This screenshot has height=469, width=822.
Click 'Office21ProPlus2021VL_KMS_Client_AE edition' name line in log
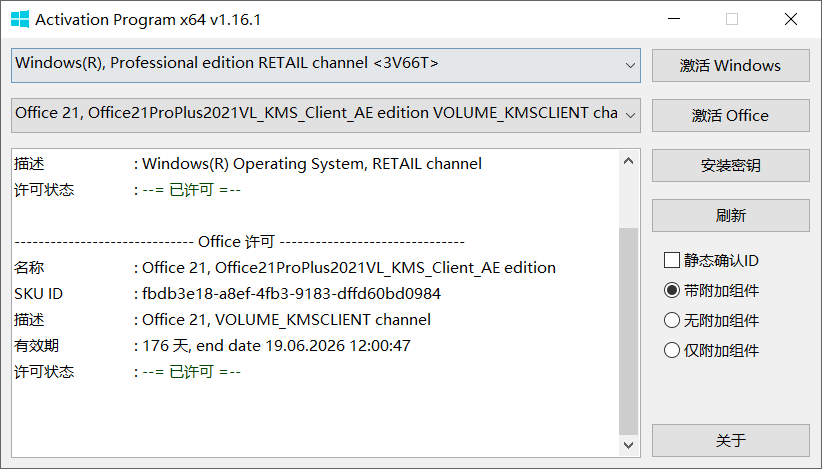(x=349, y=268)
